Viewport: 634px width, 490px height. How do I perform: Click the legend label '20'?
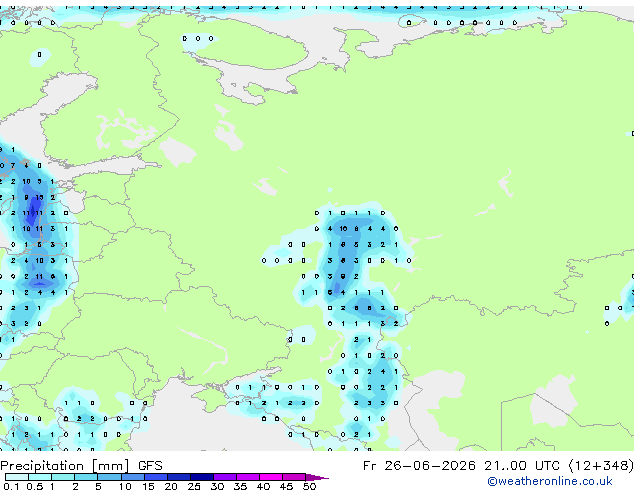click(x=171, y=486)
